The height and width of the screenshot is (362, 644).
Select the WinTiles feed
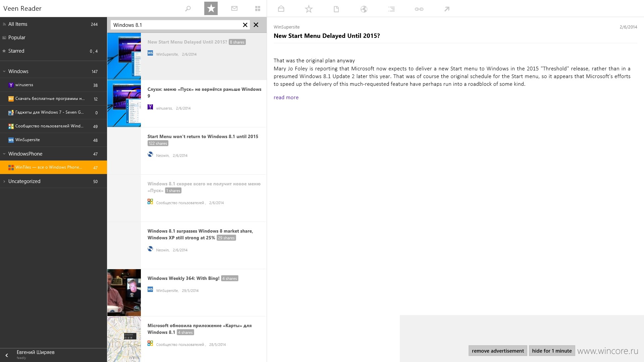pos(53,167)
